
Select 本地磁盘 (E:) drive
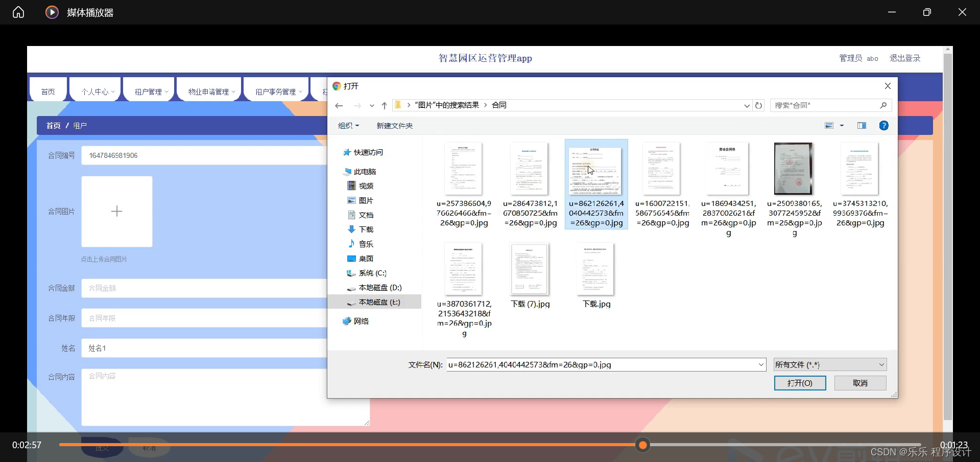(374, 302)
